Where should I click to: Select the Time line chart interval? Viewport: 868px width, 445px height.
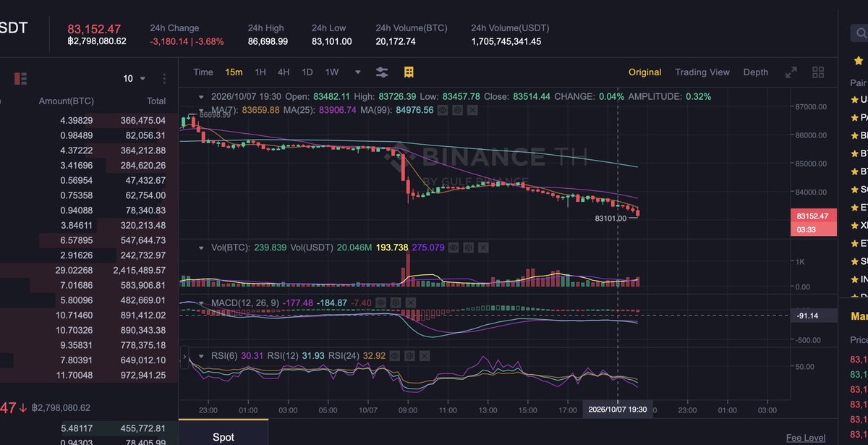point(203,72)
